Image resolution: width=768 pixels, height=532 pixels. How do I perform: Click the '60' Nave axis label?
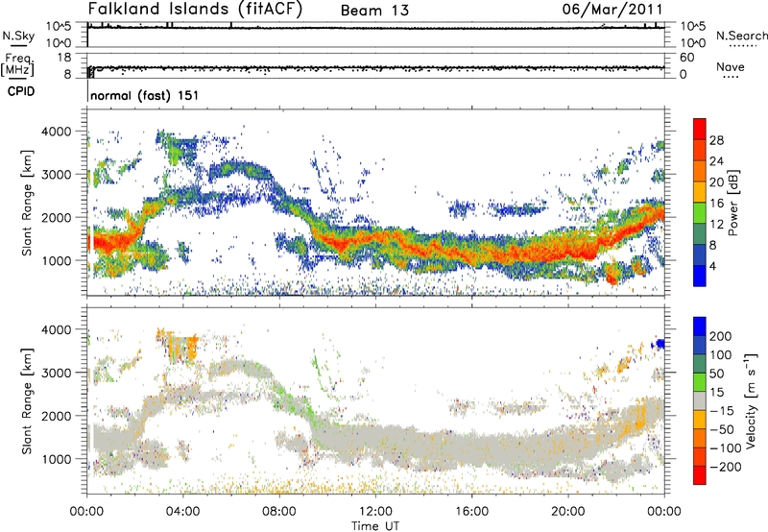(x=686, y=58)
